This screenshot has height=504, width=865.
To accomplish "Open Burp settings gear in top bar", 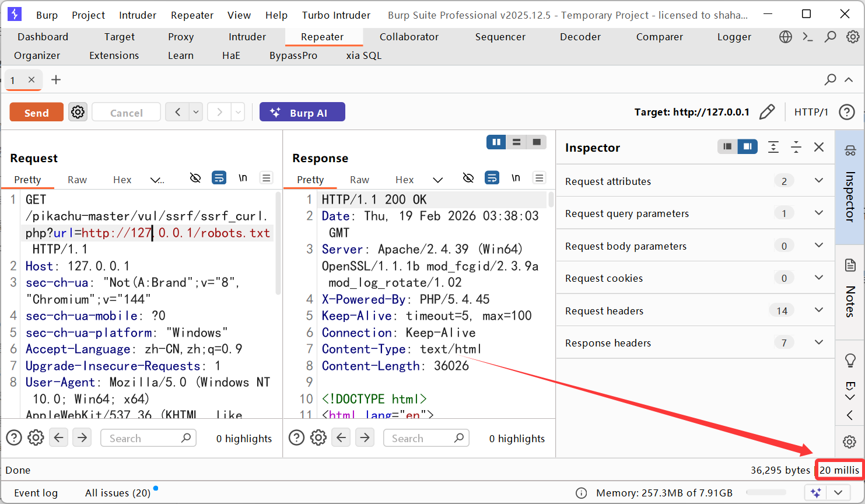I will 853,37.
